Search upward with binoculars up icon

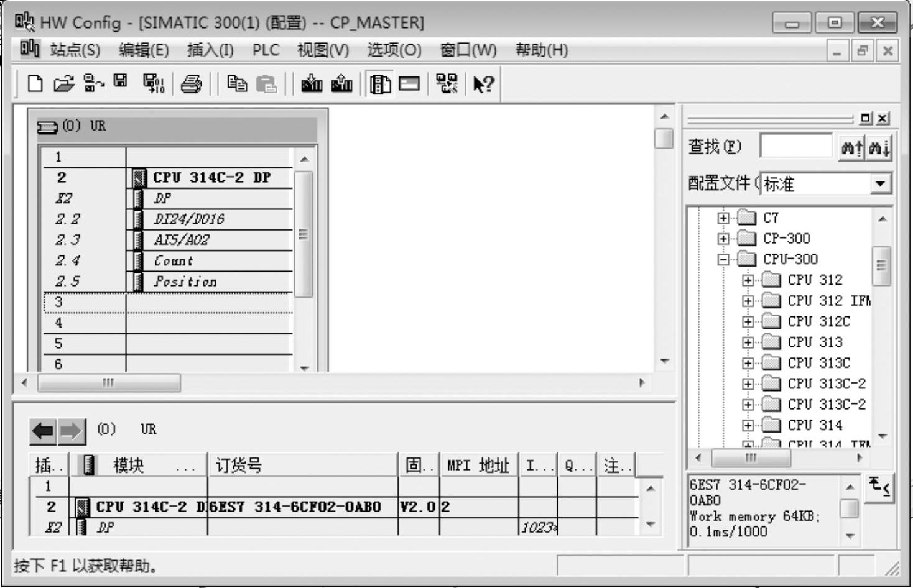pyautogui.click(x=851, y=147)
